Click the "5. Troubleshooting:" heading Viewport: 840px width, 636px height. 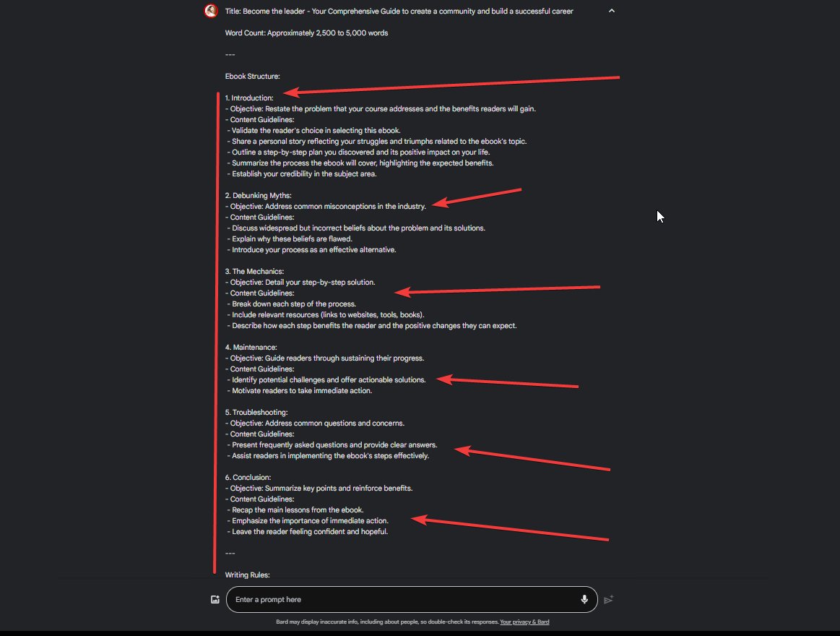tap(256, 413)
